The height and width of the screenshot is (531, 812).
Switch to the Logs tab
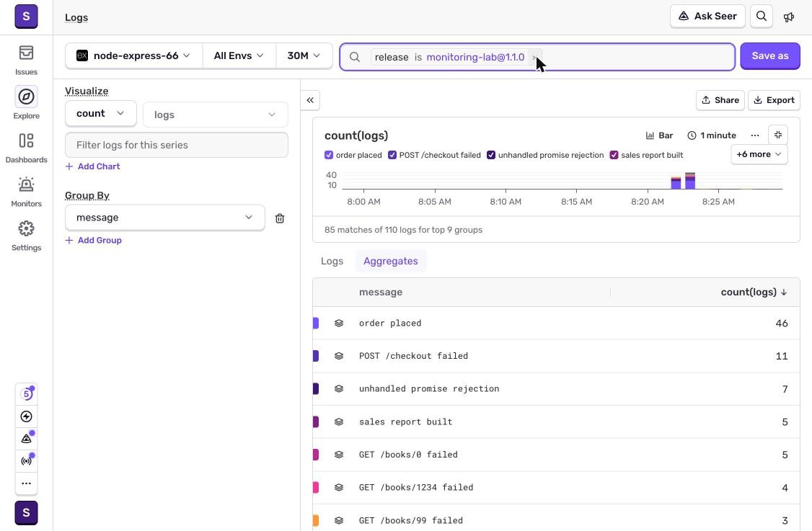click(x=332, y=261)
